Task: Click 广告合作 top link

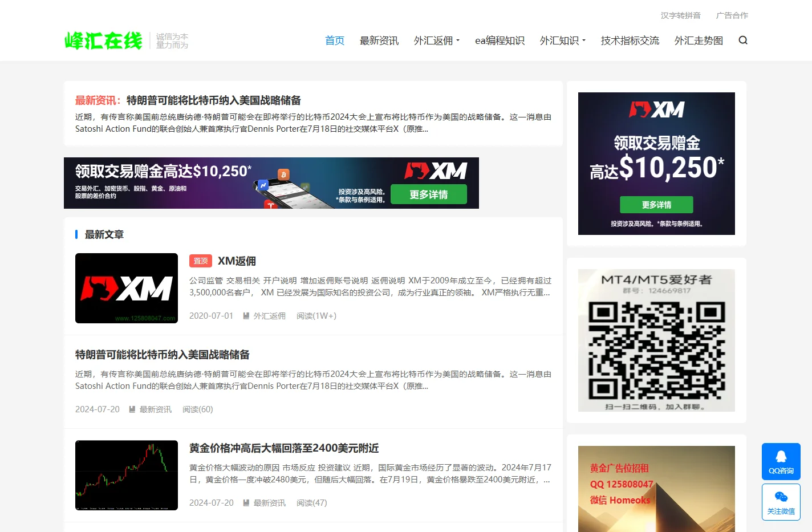Action: pos(732,15)
